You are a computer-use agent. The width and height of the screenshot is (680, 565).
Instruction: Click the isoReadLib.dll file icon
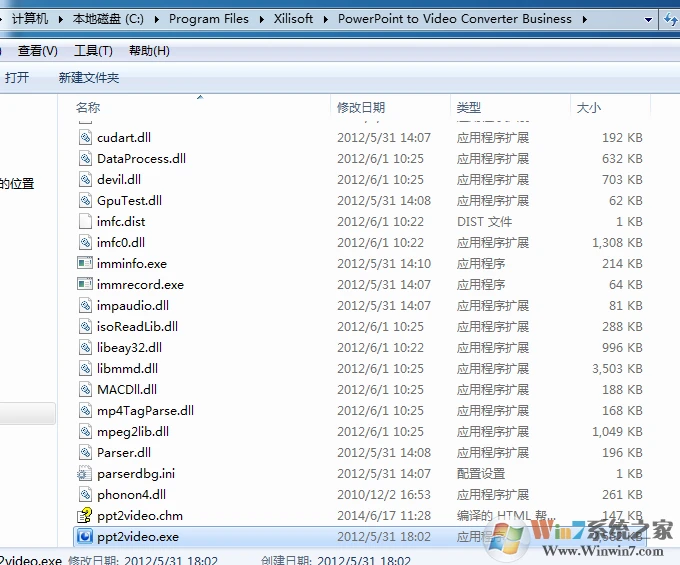pos(85,327)
